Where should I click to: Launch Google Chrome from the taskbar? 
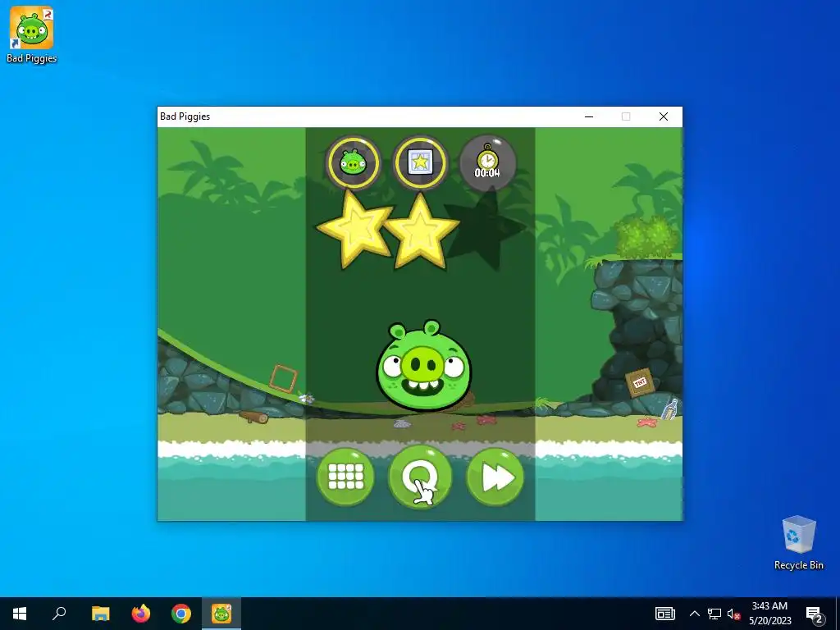181,614
